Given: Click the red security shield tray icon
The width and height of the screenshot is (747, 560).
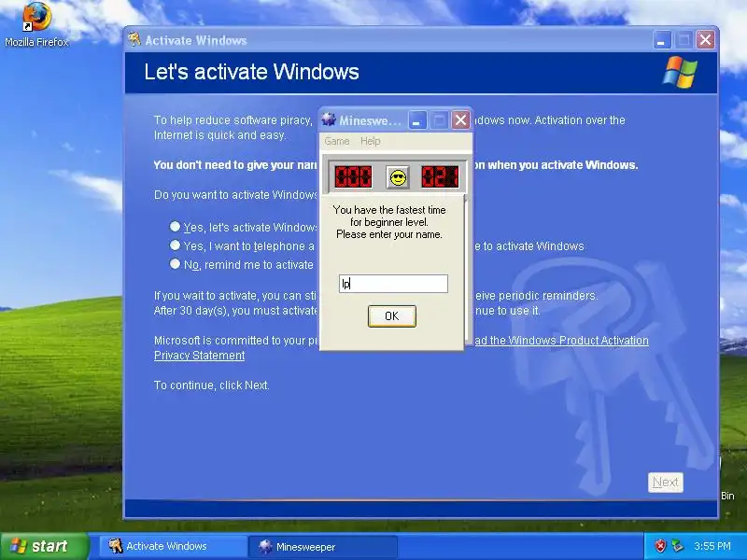Looking at the screenshot, I should pyautogui.click(x=660, y=546).
